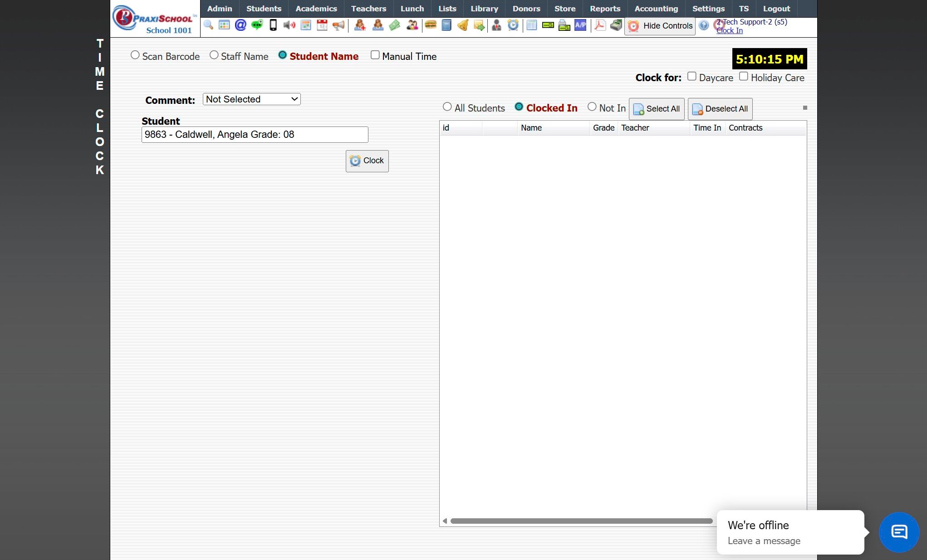Check the Daycare checkbox
This screenshot has height=560, width=927.
point(692,77)
